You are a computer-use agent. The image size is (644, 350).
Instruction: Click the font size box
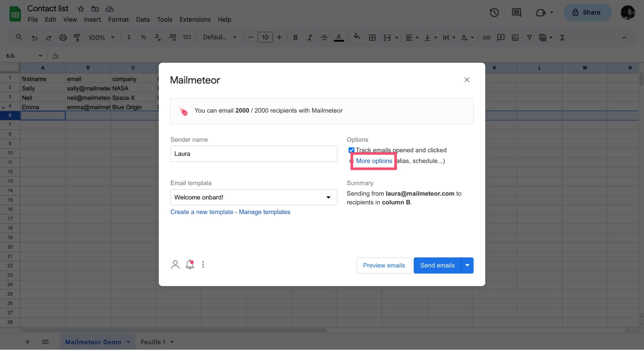[x=265, y=37]
